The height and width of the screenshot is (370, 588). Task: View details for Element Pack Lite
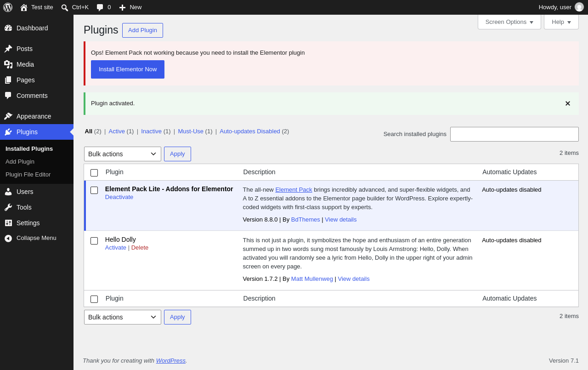click(x=341, y=220)
